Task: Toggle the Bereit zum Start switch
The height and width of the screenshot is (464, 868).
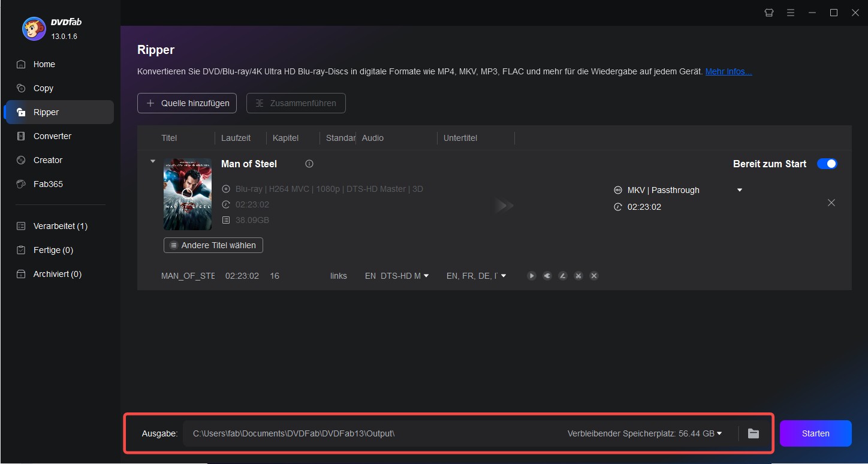Action: click(x=827, y=164)
